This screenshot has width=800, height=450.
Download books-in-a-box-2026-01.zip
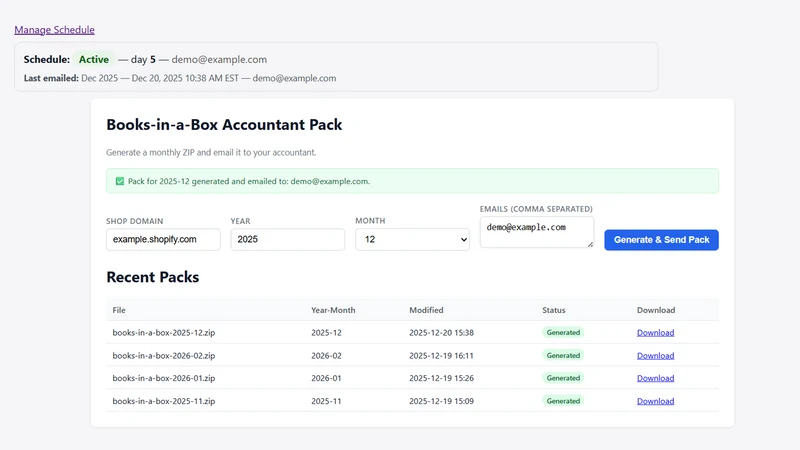pos(655,378)
